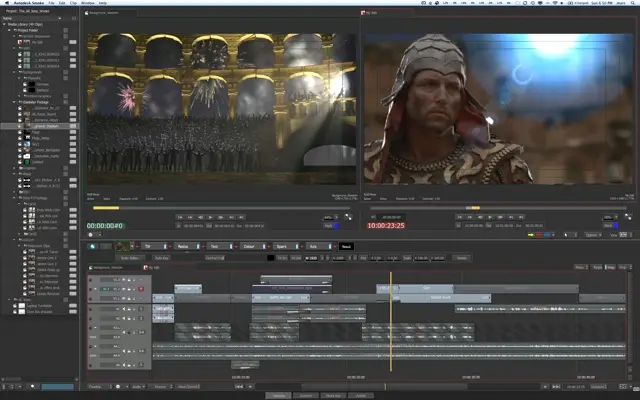This screenshot has height=400, width=640.
Task: Click the Mark In button in right viewer
Action: pyautogui.click(x=458, y=225)
